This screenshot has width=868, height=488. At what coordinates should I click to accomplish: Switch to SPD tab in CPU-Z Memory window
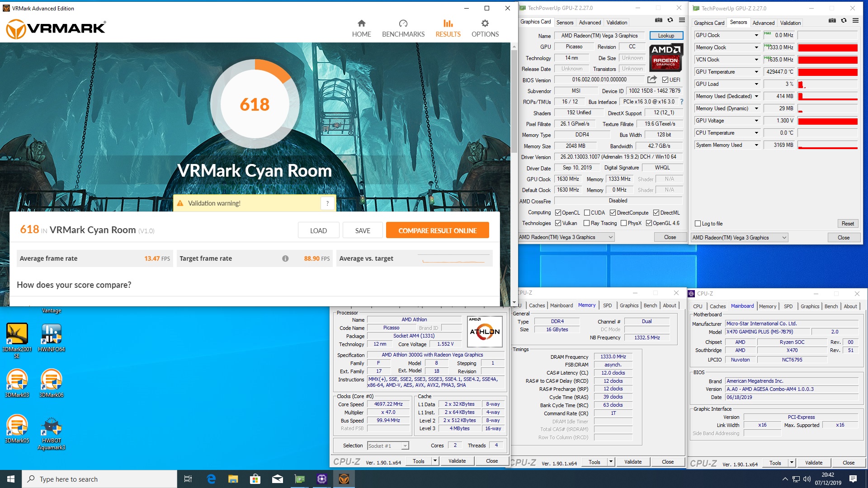[x=607, y=306]
